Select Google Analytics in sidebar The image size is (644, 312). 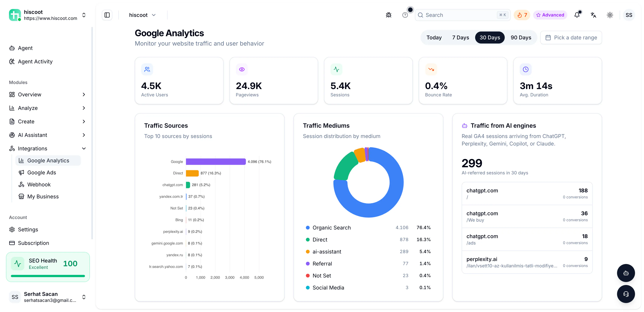click(x=48, y=160)
